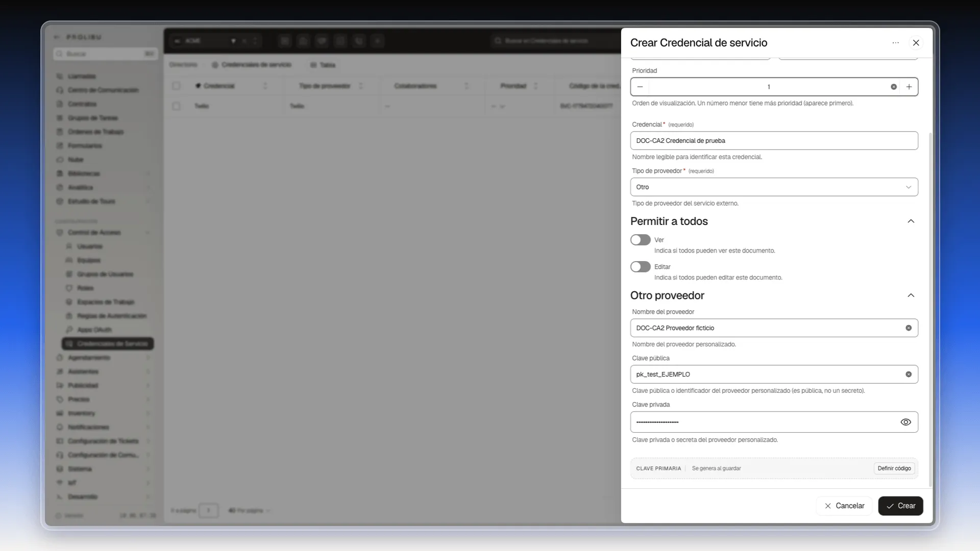The width and height of the screenshot is (980, 551).
Task: Enable the Ver permission toggle
Action: pos(640,240)
